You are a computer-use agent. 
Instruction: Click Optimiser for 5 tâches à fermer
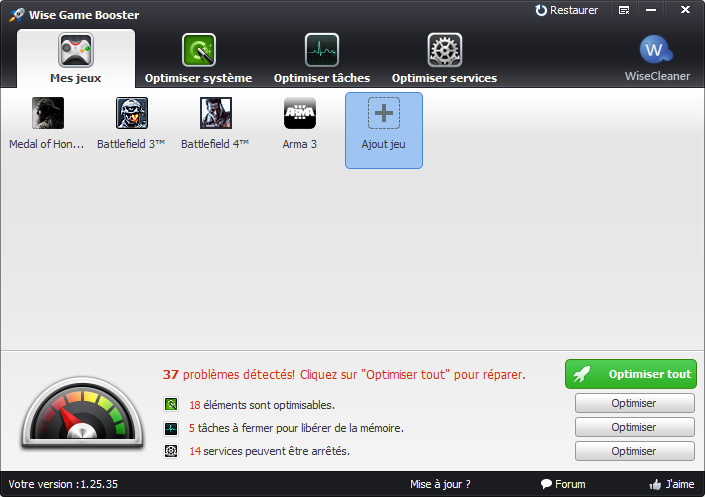[634, 427]
